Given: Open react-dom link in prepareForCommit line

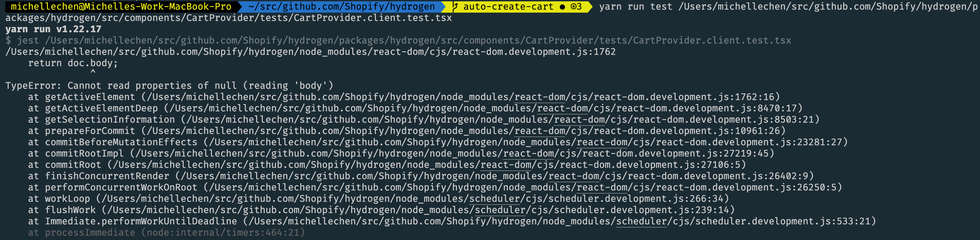Looking at the screenshot, I should 540,131.
